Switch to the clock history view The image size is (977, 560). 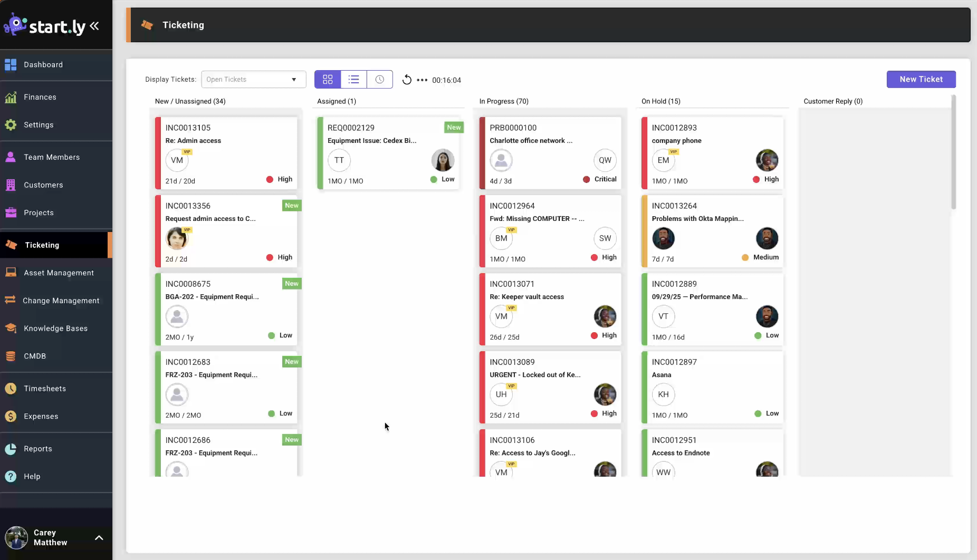(379, 79)
